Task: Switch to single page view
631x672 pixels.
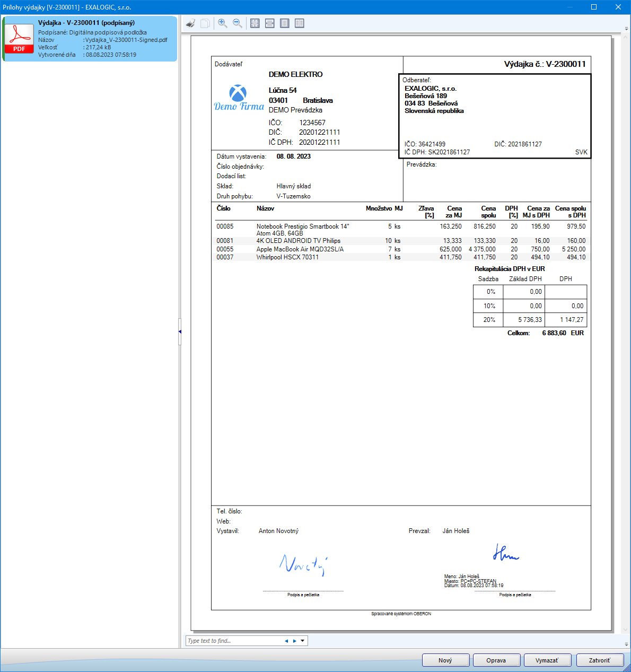Action: pos(285,23)
